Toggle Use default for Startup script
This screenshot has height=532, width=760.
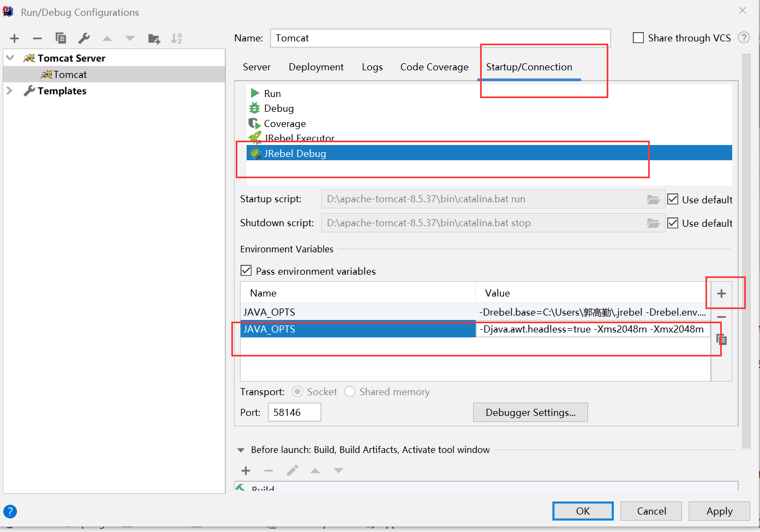[x=673, y=199]
